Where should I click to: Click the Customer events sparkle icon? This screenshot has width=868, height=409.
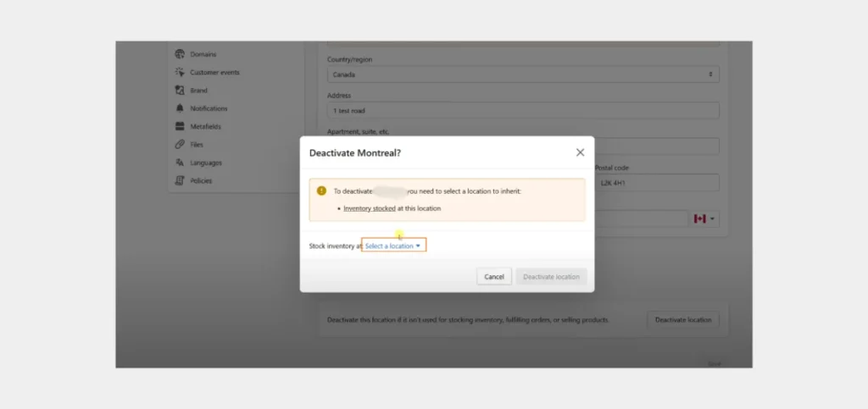[x=180, y=73]
